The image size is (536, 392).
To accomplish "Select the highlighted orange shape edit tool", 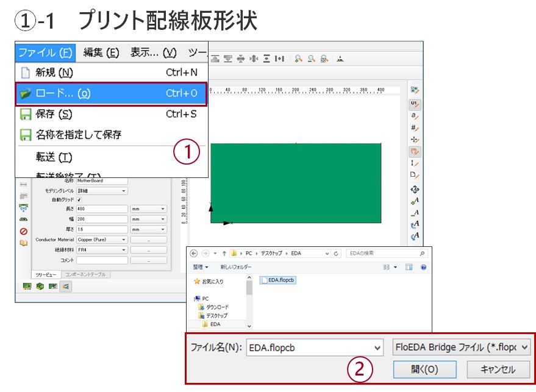I will (415, 151).
